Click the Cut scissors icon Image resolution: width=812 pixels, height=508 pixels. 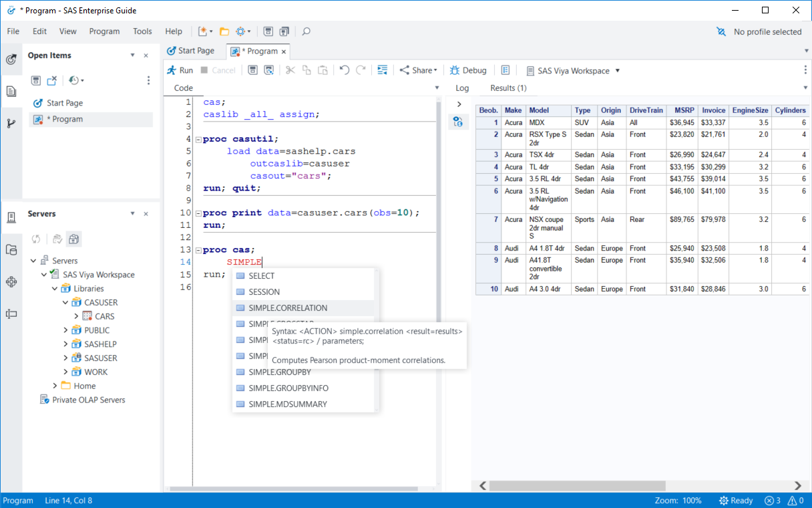(290, 70)
